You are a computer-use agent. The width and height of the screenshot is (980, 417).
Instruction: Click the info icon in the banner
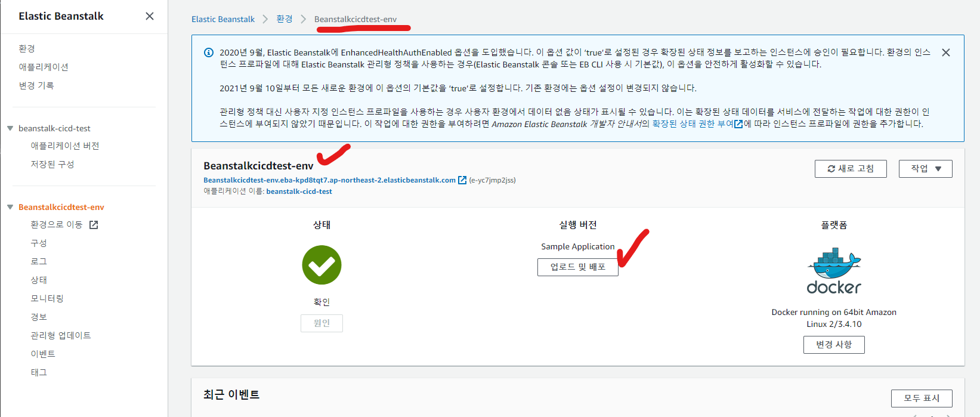209,52
